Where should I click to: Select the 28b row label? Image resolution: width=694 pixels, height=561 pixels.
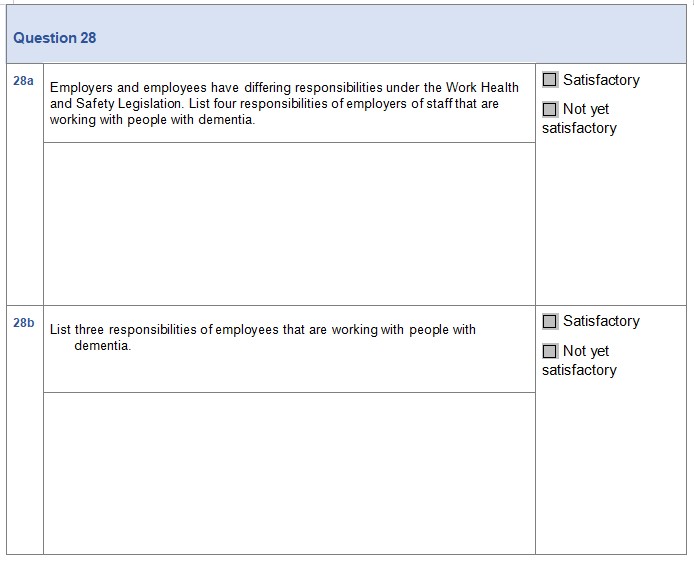click(24, 323)
